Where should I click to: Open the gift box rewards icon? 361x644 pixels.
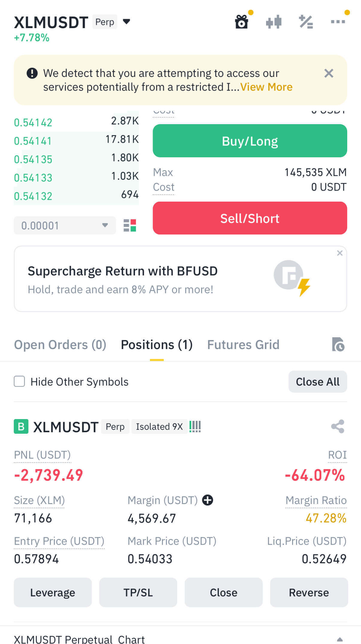[x=242, y=22]
